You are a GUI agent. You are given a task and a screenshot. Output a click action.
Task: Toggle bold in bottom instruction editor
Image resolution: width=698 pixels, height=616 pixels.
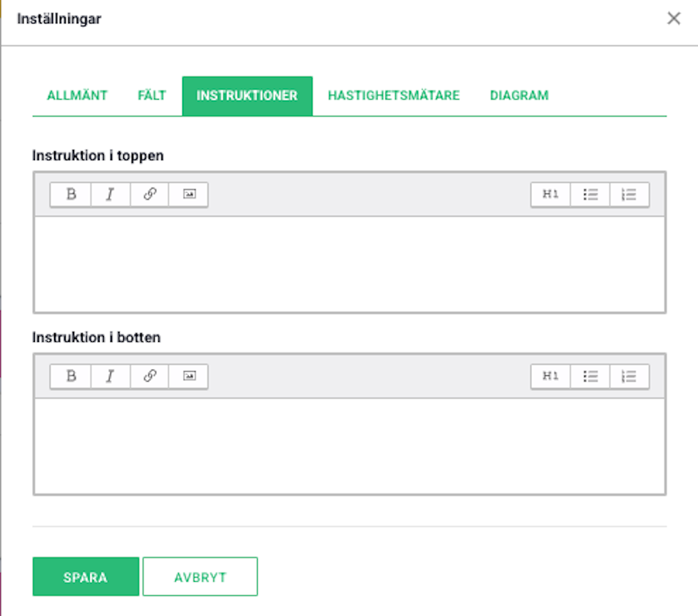click(71, 376)
